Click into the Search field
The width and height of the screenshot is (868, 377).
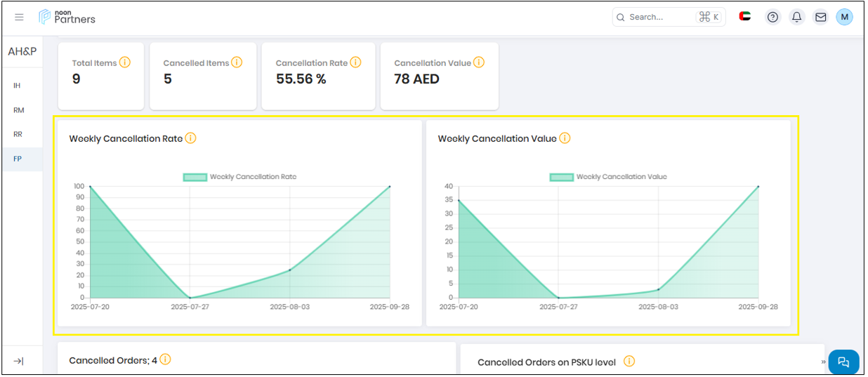[657, 17]
